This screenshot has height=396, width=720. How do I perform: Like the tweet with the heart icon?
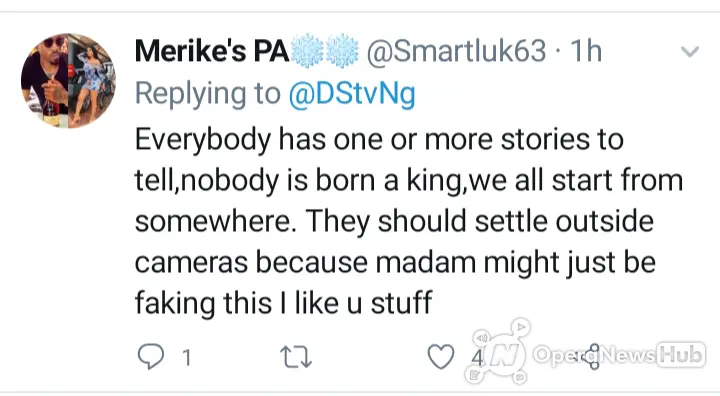click(x=441, y=357)
